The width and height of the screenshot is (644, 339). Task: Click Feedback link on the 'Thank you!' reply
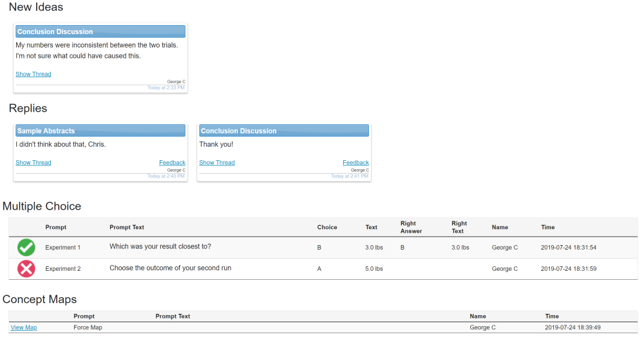(x=355, y=163)
